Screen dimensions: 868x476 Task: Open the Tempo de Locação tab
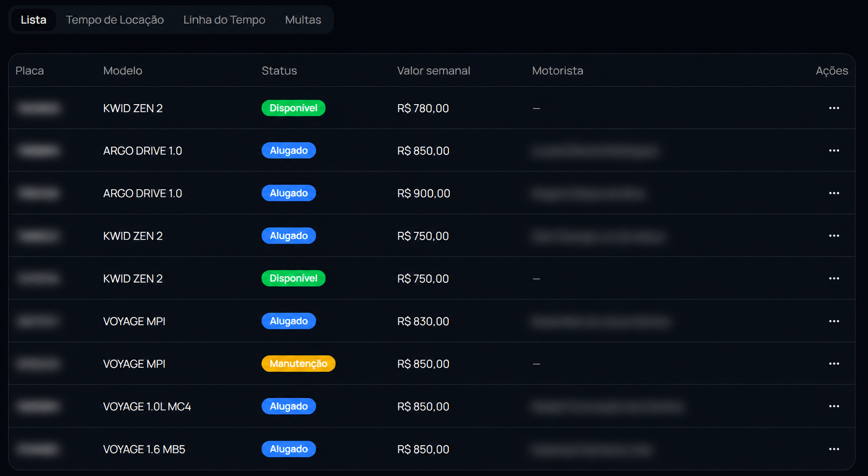point(115,20)
